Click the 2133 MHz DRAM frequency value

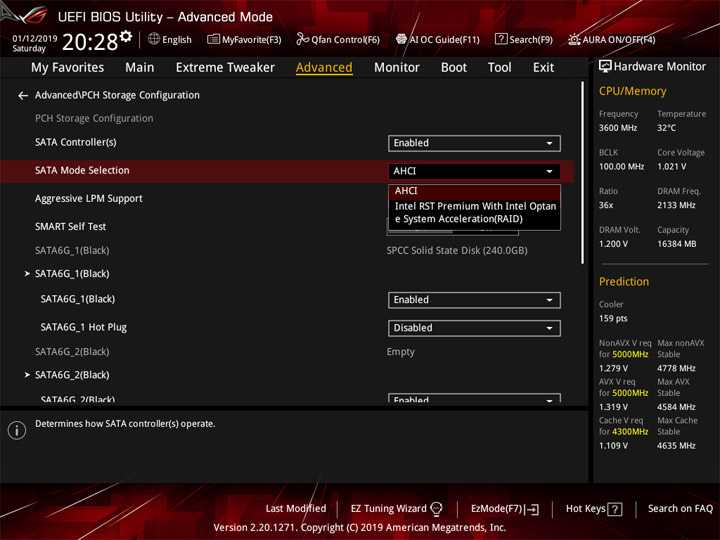tap(676, 205)
